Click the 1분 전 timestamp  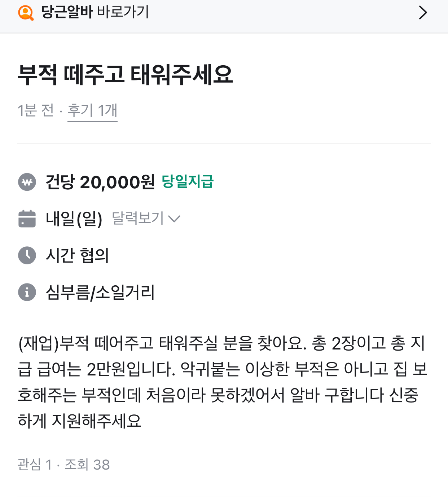[35, 110]
